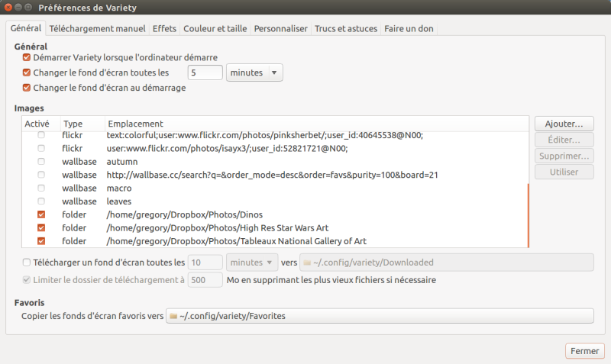The image size is (611, 364).
Task: Select the pinksherbet flickr location row
Action: click(x=275, y=135)
